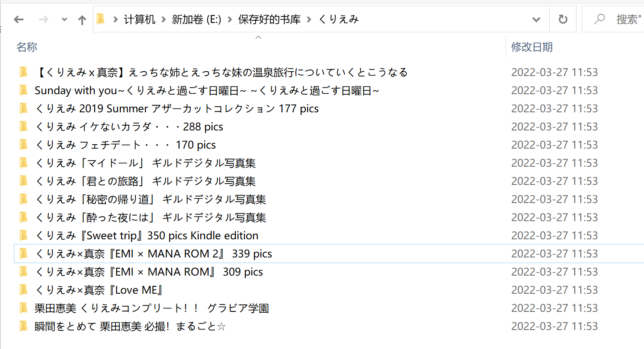Select 2019 Summer 177 pics folder

[x=177, y=108]
